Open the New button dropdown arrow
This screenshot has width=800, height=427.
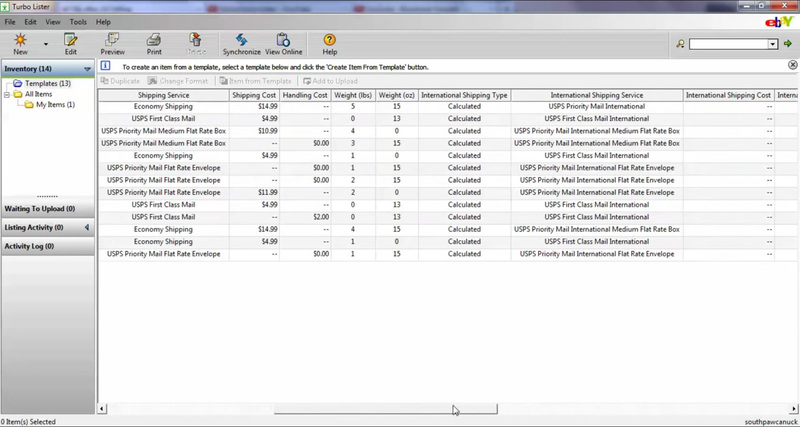click(x=45, y=44)
